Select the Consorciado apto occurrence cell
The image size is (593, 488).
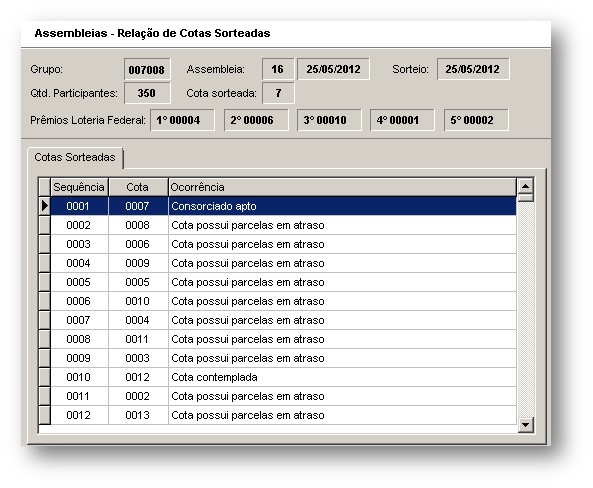(x=342, y=206)
